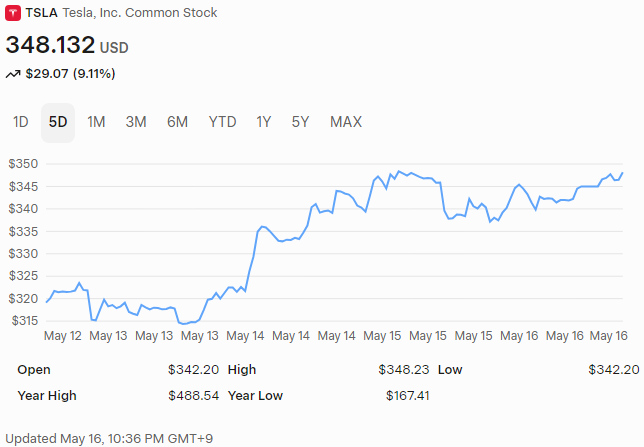The width and height of the screenshot is (644, 447).
Task: Click the $340 axis label
Action: [23, 209]
